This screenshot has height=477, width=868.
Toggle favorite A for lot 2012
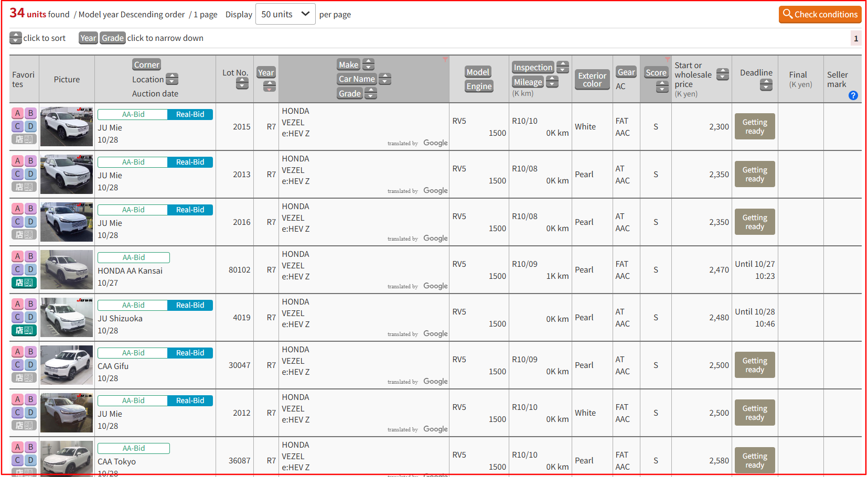coord(18,399)
